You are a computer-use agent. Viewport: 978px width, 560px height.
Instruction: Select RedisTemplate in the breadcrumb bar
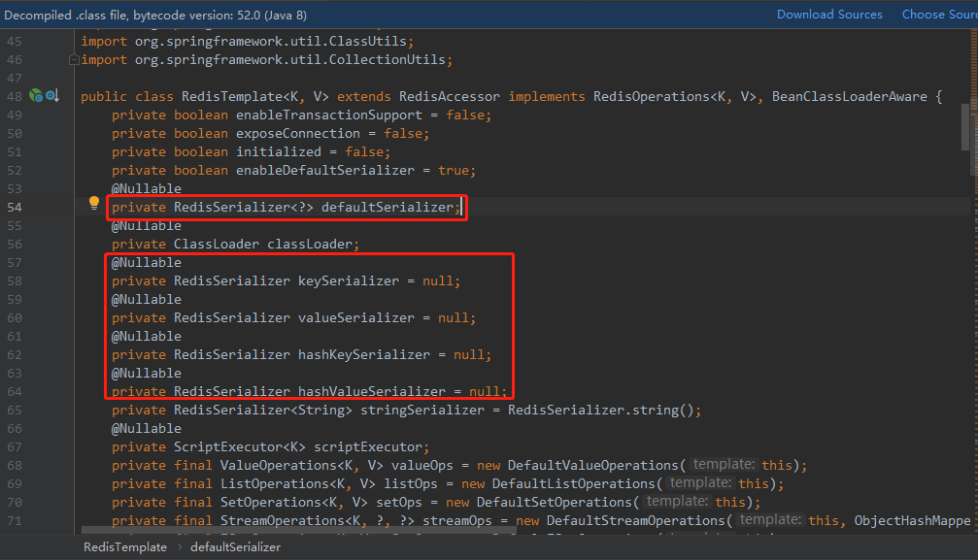[125, 547]
